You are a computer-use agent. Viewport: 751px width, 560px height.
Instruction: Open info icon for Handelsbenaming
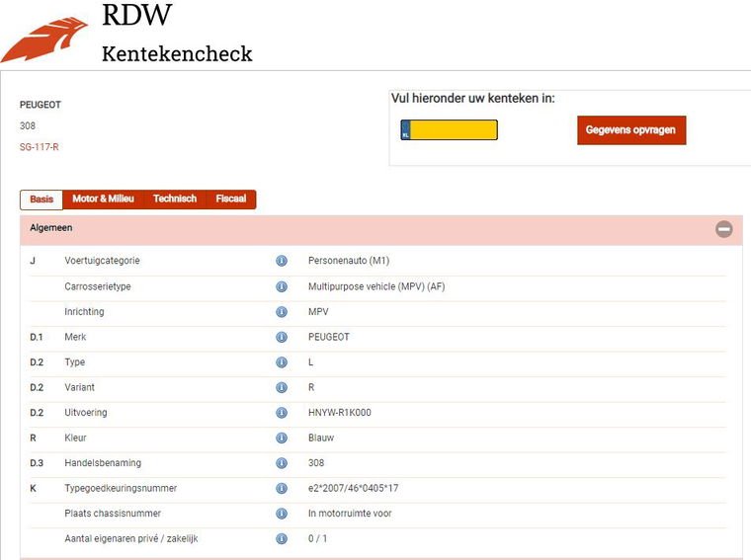tap(282, 463)
